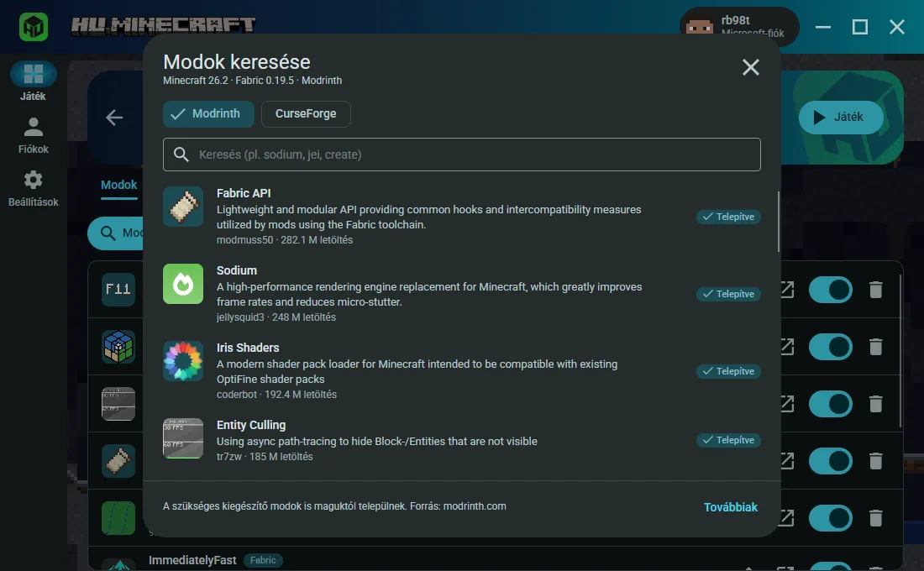Toggle the fourth installed mod switch
Screen dimensions: 924x571
pyautogui.click(x=830, y=461)
